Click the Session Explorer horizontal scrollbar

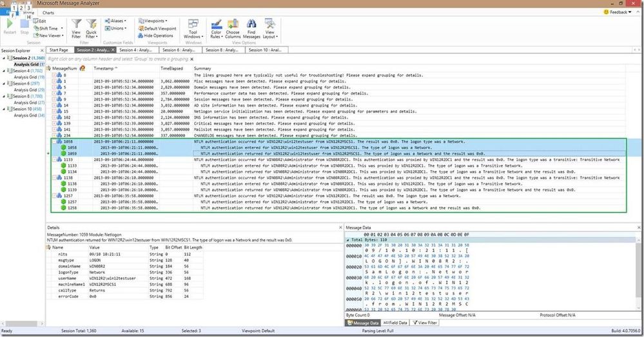(23, 323)
